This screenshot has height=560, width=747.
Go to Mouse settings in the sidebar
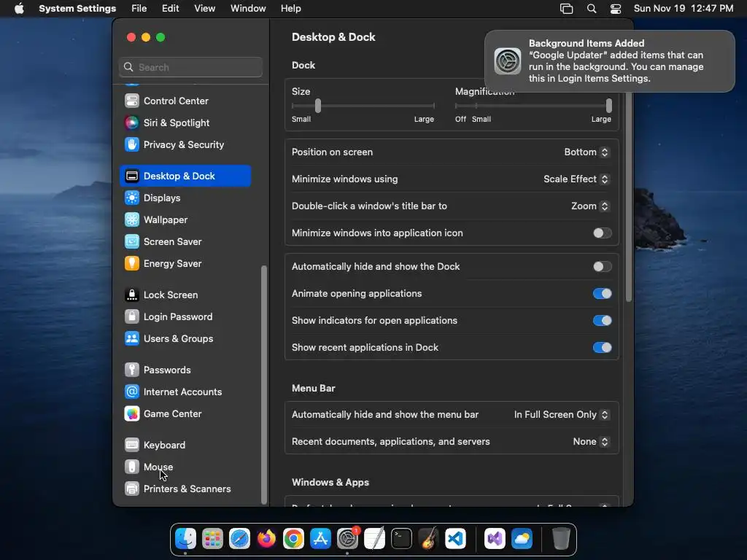click(185, 467)
